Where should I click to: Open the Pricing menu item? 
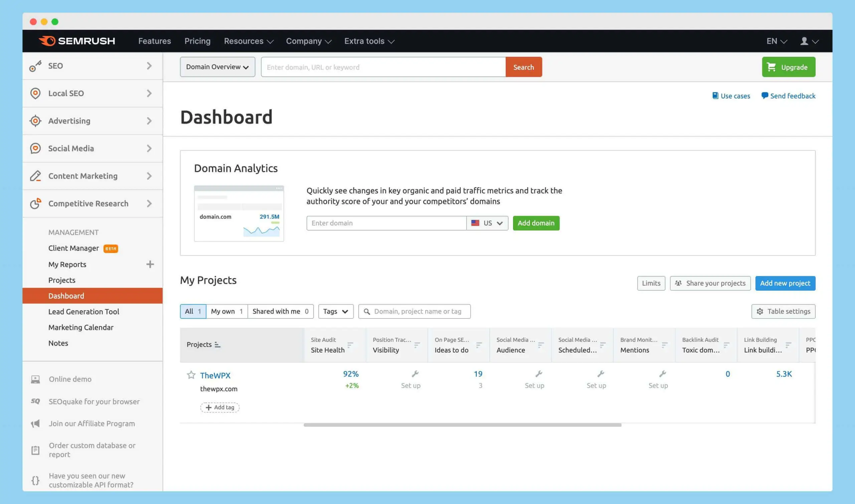(x=197, y=41)
